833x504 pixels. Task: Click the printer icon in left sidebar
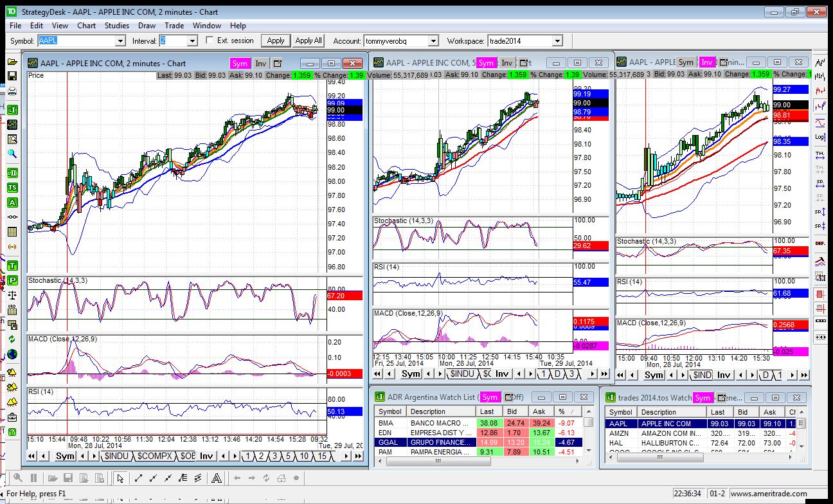12,91
